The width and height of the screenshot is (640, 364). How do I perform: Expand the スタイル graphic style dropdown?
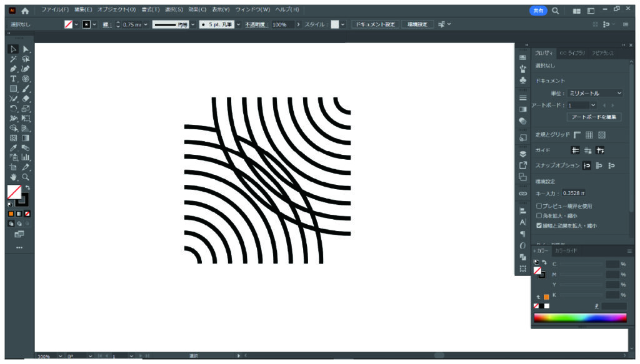click(342, 24)
